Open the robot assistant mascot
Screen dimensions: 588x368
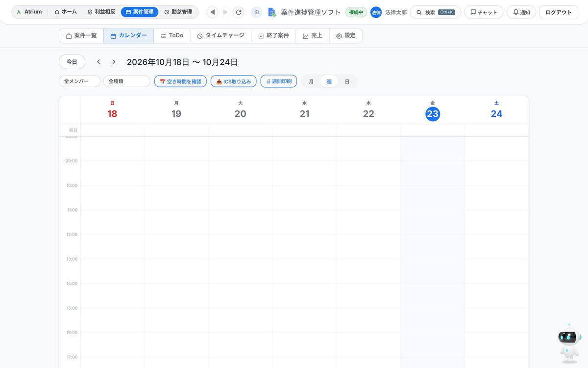(x=569, y=342)
